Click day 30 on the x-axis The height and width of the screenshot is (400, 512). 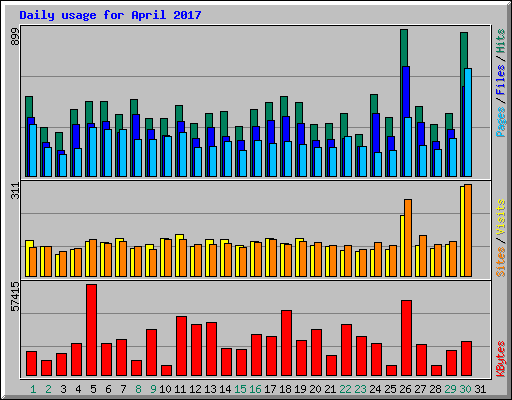pos(465,389)
